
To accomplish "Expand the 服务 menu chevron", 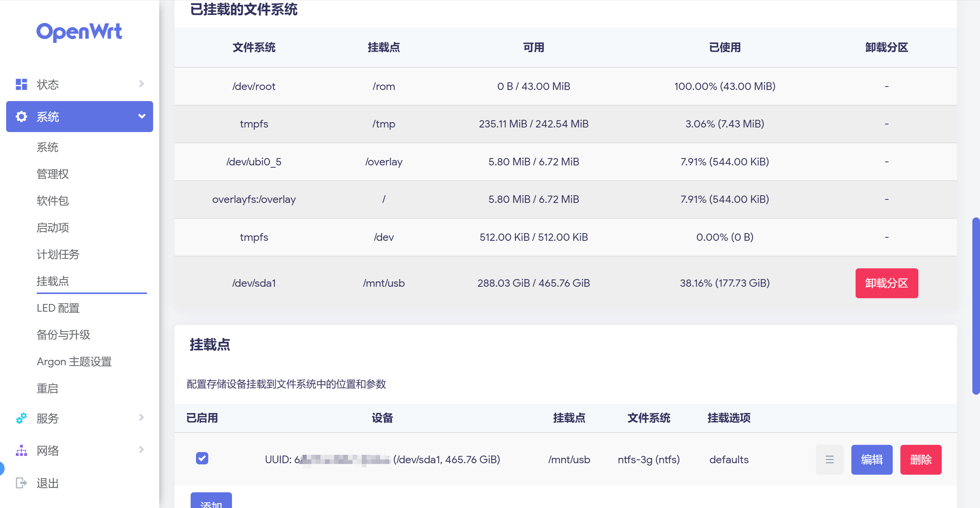I will point(141,418).
